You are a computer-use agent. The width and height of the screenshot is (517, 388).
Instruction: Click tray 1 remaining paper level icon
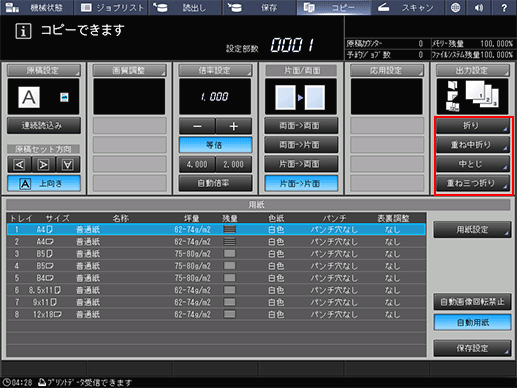[229, 229]
